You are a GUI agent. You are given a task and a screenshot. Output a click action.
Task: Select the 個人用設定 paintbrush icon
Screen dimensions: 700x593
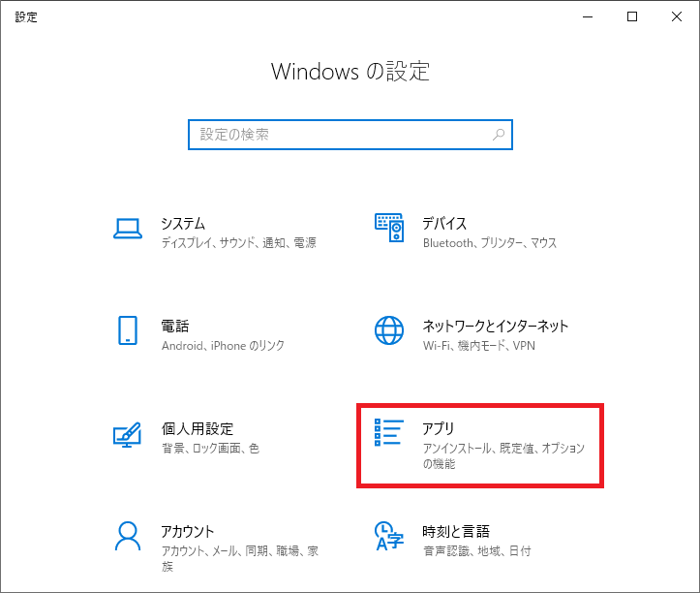pos(128,434)
